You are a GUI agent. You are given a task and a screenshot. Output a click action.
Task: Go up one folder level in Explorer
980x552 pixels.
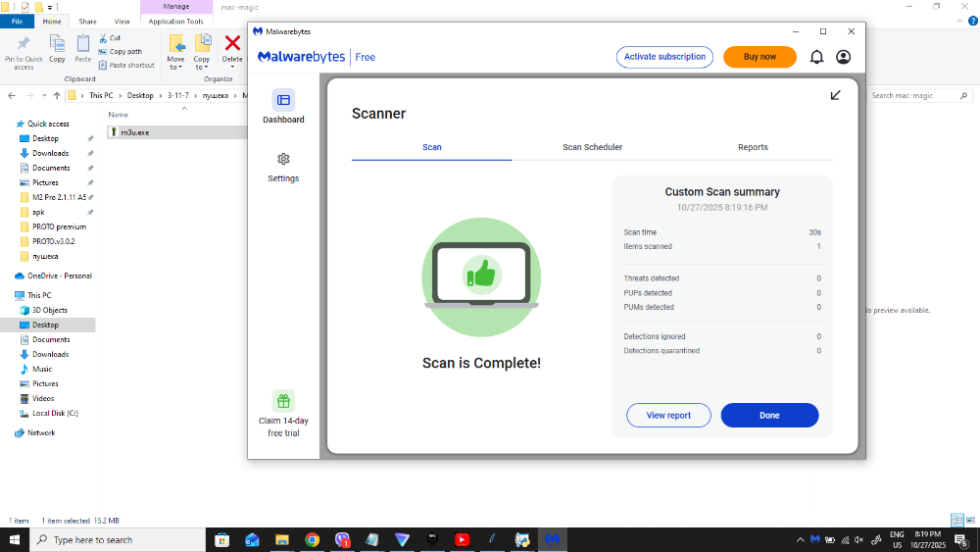pos(57,96)
